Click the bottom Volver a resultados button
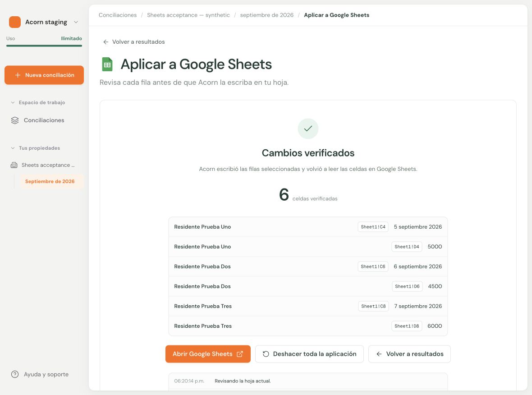This screenshot has height=395, width=532. tap(409, 354)
